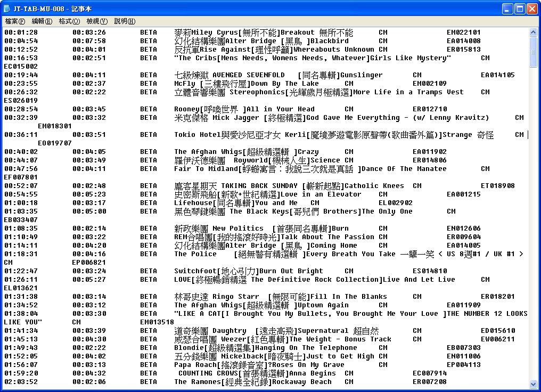This screenshot has width=541, height=392.
Task: Click the text Weezer
Action: coord(234,339)
